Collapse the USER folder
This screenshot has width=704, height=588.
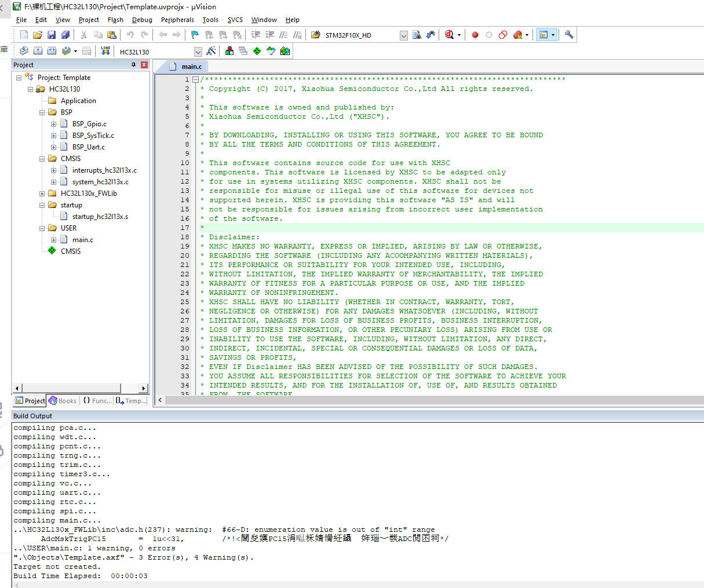point(42,228)
